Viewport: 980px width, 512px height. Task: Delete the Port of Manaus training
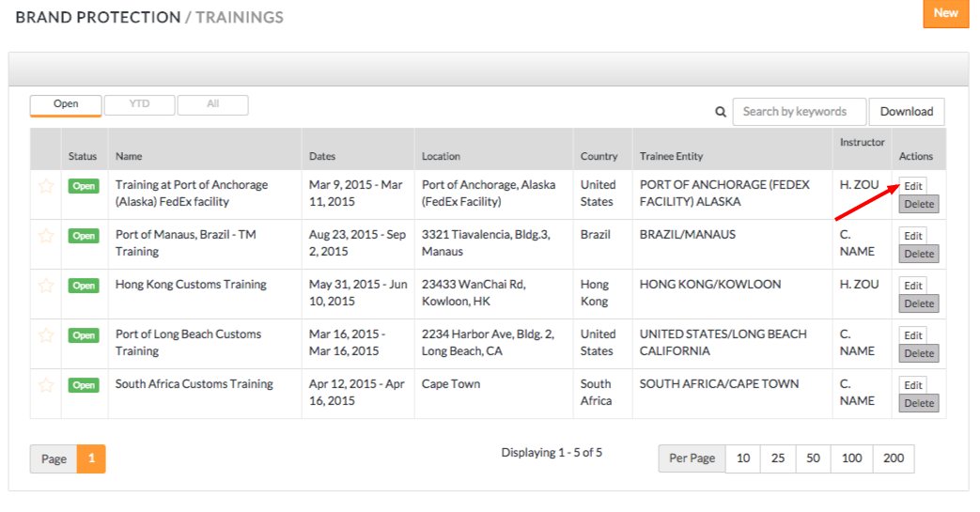(918, 255)
